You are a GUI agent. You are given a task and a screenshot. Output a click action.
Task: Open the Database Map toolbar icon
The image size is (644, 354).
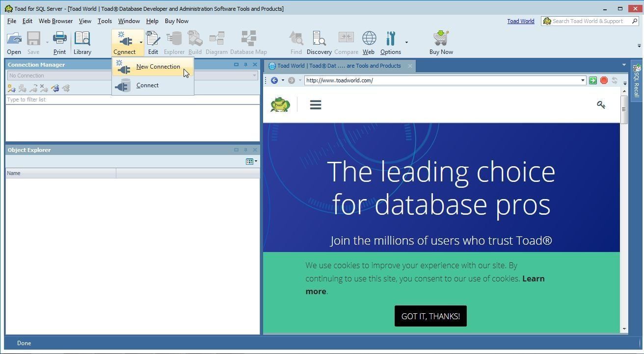[248, 39]
